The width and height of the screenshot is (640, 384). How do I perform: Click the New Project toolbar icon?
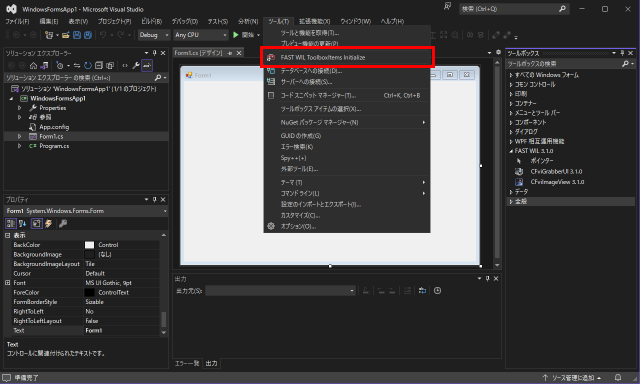pyautogui.click(x=49, y=35)
